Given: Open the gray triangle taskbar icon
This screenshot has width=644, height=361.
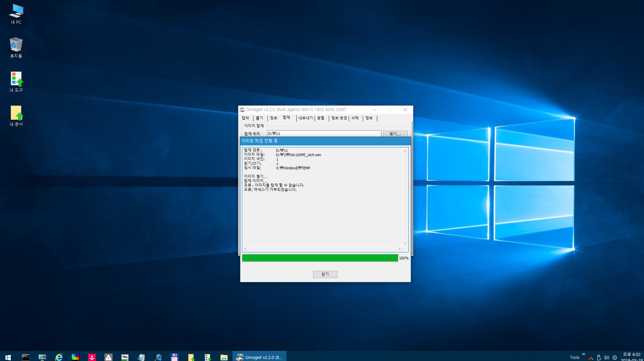Looking at the screenshot, I should [x=108, y=357].
